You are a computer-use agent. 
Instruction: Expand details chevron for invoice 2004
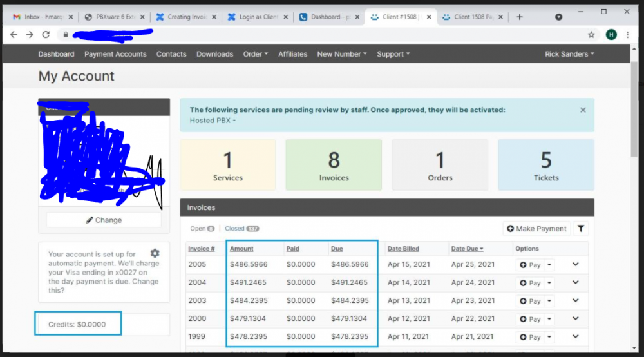tap(575, 282)
